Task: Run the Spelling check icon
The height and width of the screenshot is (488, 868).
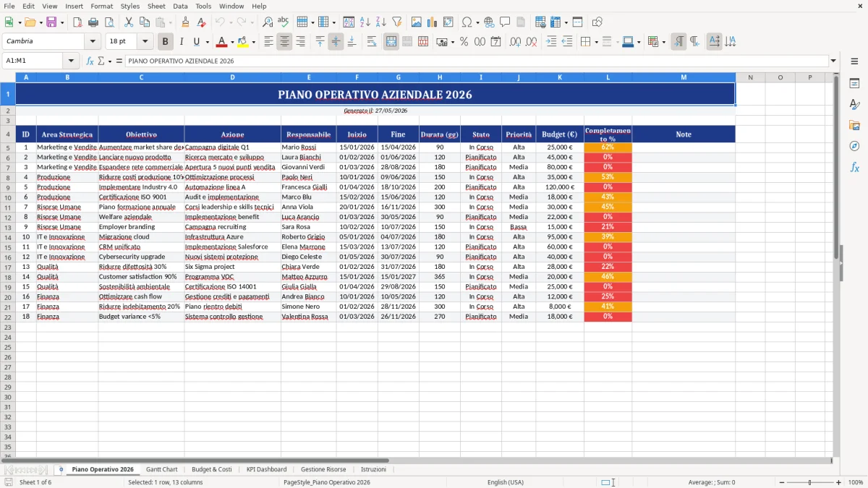Action: coord(283,22)
